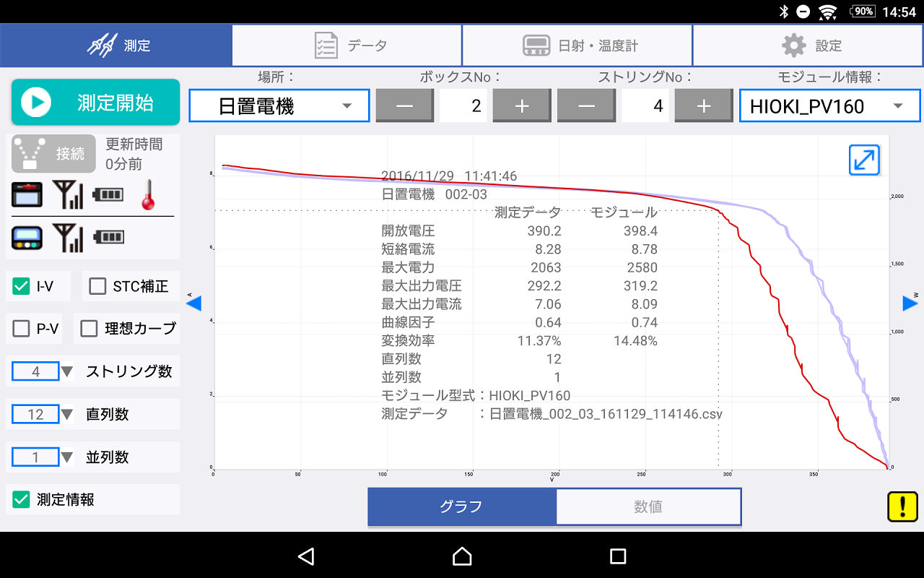
Task: Open the yellow warning alert icon
Action: pos(902,506)
